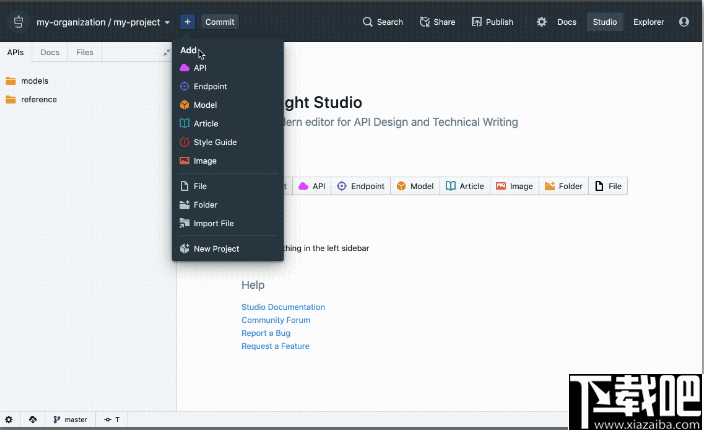Choose Article in the Add menu
Viewport: 704px width, 430px height.
228,123
